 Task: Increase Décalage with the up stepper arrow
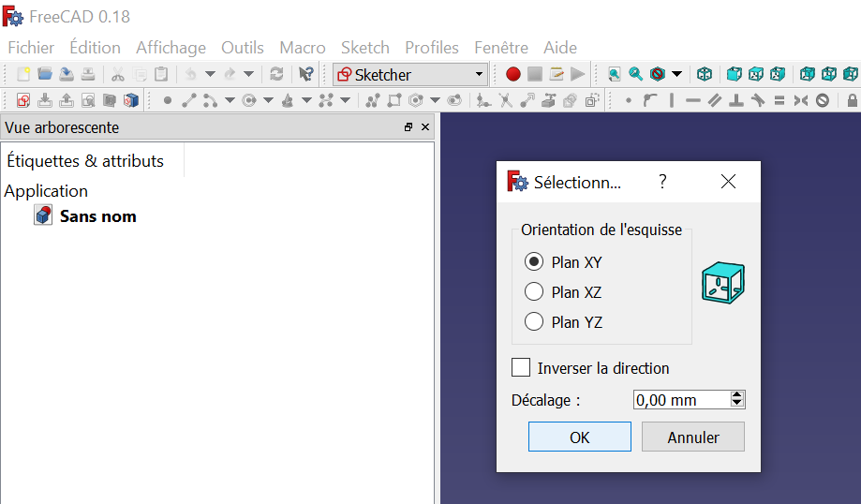(x=737, y=395)
